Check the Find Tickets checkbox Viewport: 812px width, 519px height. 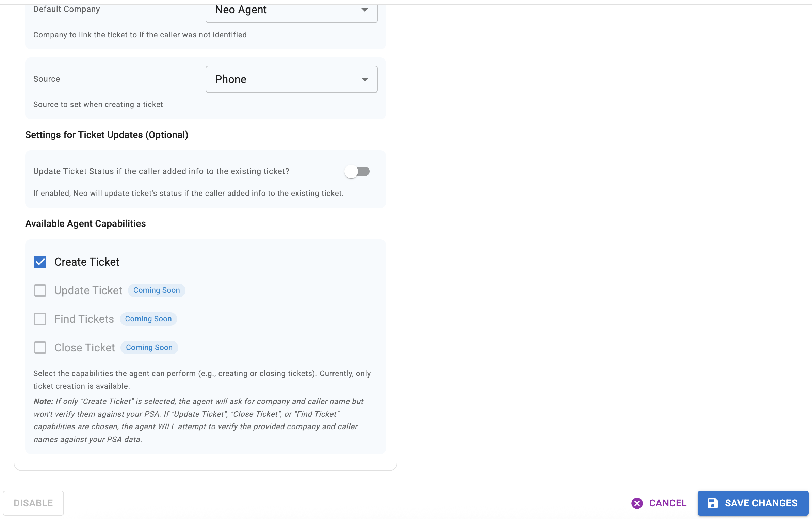pos(40,319)
